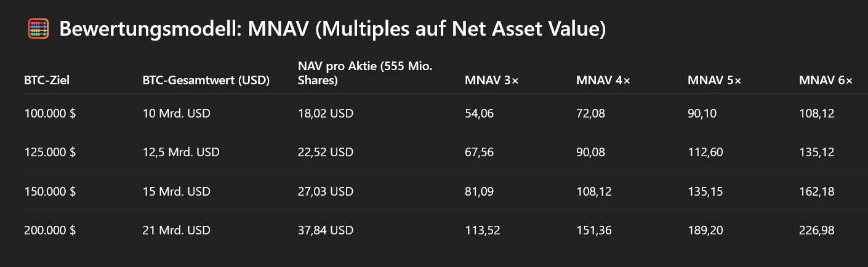Click the abacus emoji icon in heading
The height and width of the screenshot is (267, 868).
pyautogui.click(x=38, y=29)
